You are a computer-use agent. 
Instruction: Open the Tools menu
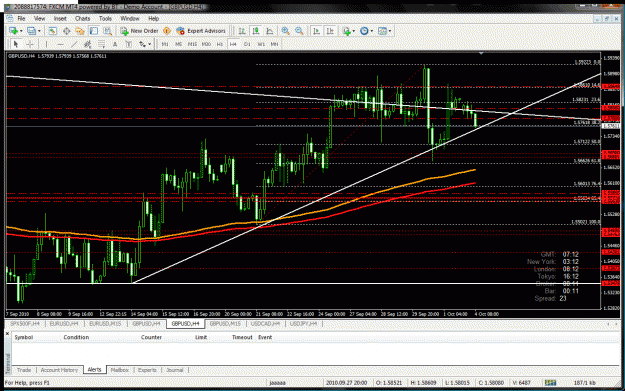[x=105, y=18]
